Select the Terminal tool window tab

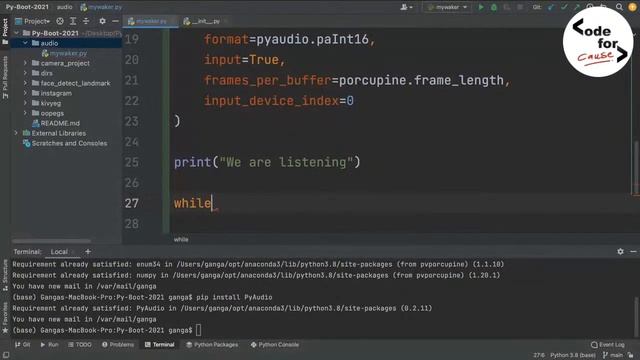point(160,344)
